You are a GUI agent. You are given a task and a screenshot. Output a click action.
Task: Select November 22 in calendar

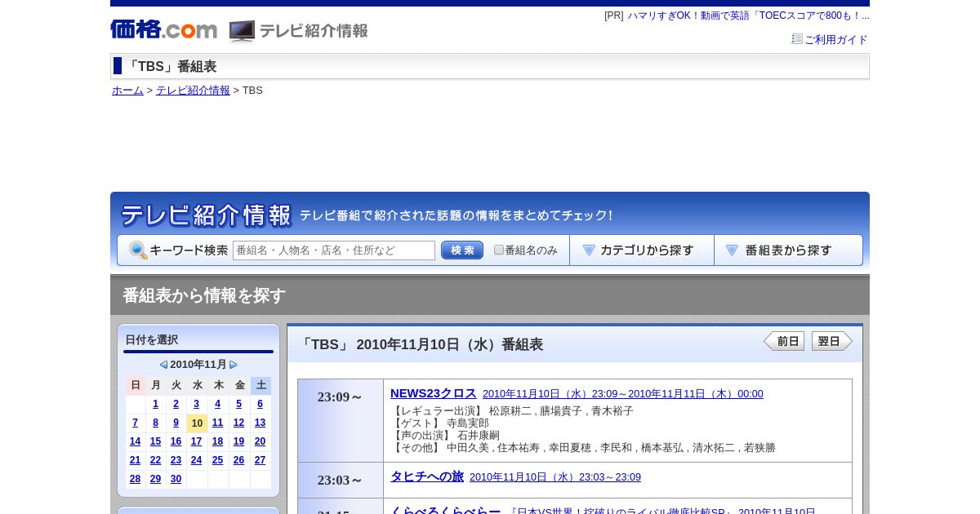click(x=156, y=460)
